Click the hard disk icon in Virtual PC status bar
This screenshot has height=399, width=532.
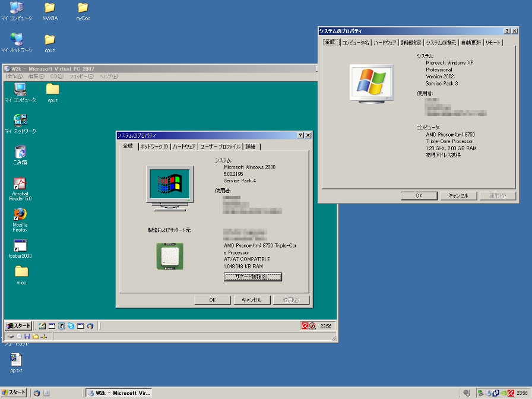click(x=11, y=336)
